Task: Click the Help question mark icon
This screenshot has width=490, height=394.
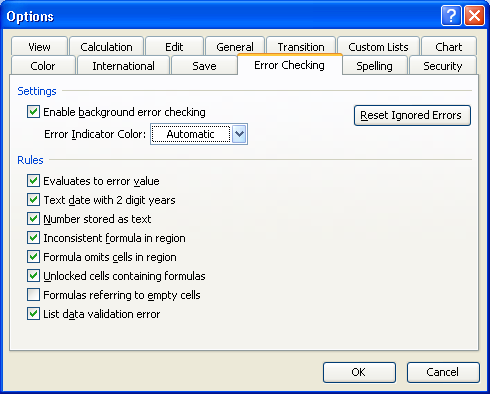Action: click(451, 16)
